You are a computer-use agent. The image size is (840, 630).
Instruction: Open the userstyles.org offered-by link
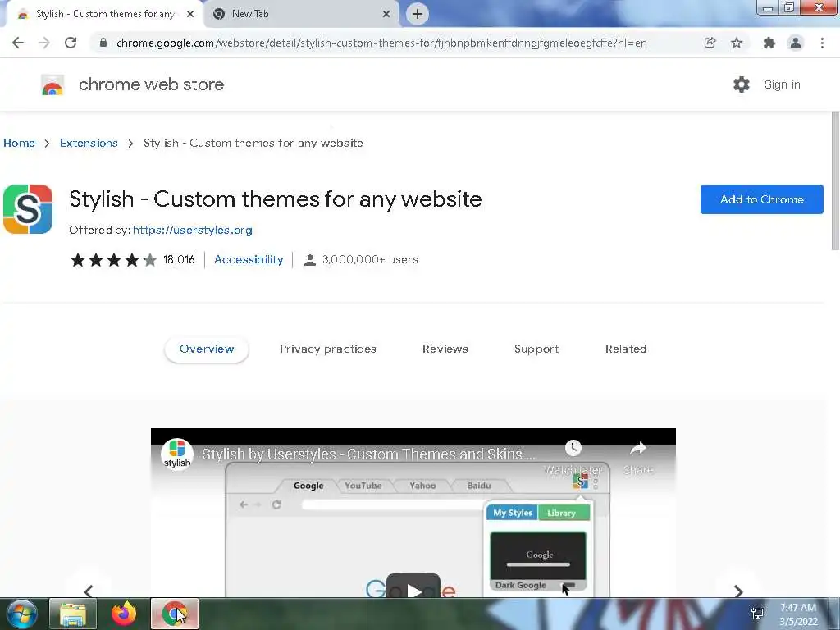point(192,230)
